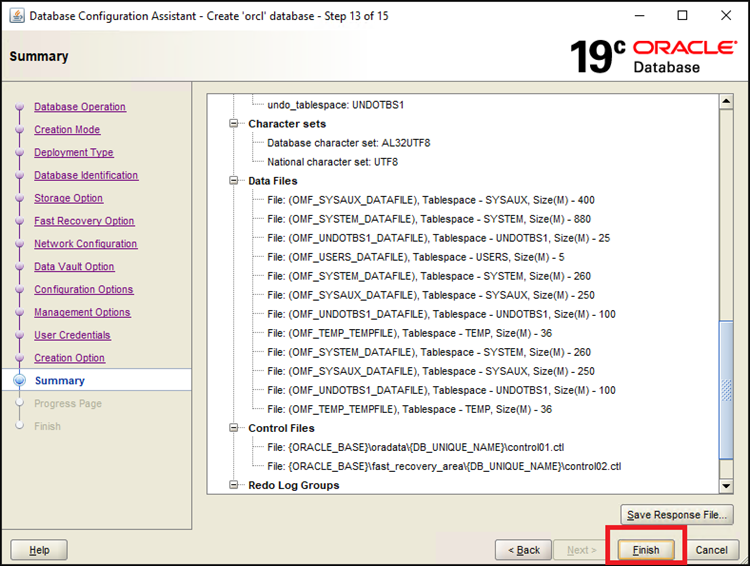Click the Database Operation step bullet
The image size is (750, 566).
click(20, 107)
